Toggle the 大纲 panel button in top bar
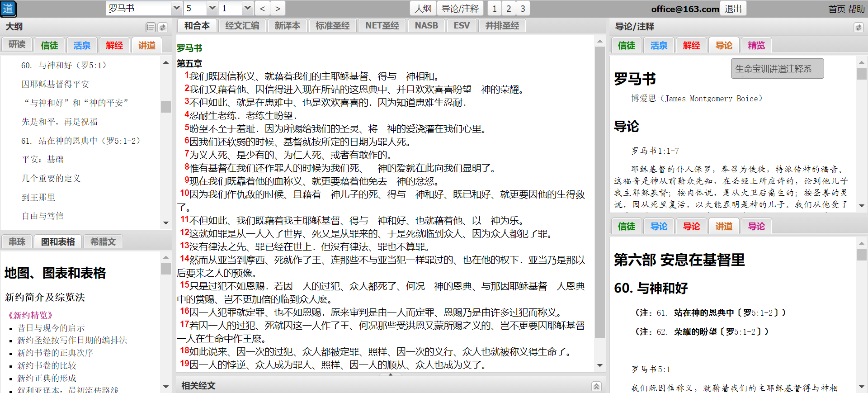The width and height of the screenshot is (868, 393). [423, 9]
